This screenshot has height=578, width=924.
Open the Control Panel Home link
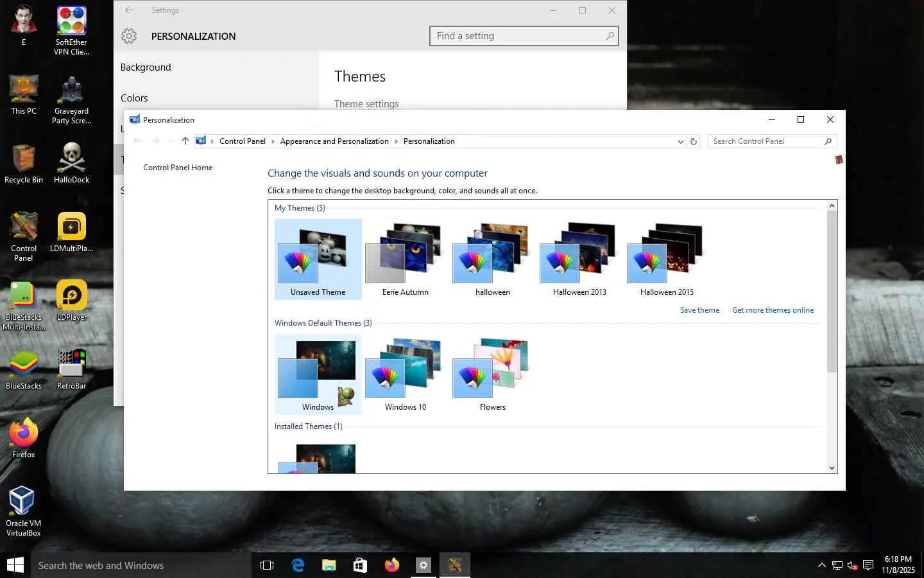coord(178,168)
